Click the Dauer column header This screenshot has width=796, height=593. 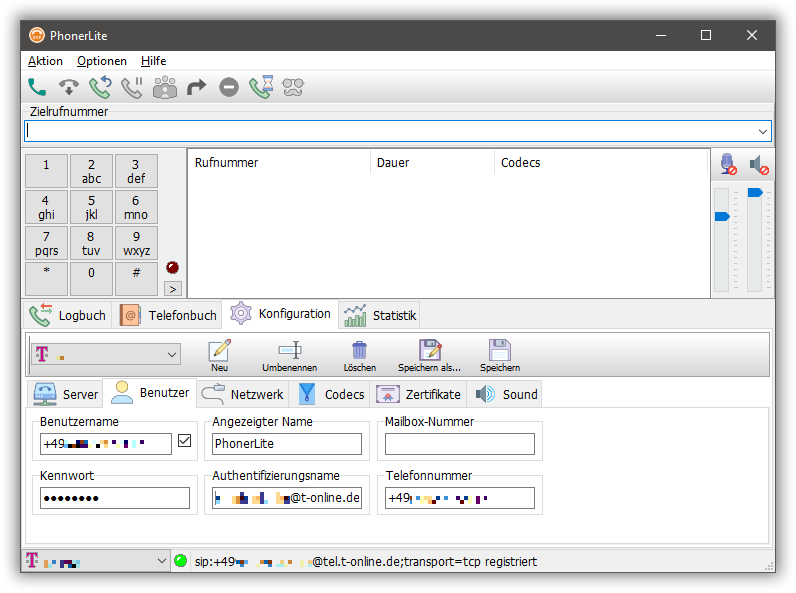[x=433, y=162]
